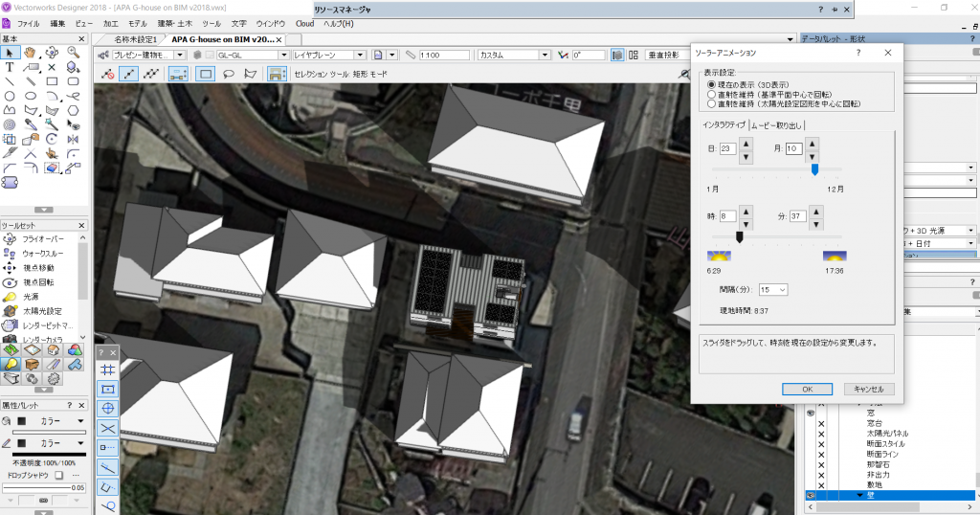Click the month slider handle

[x=814, y=169]
